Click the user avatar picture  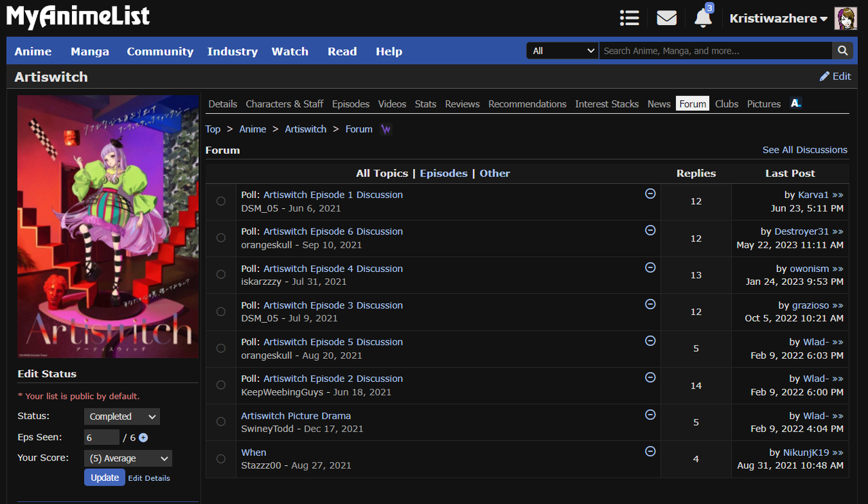(846, 18)
